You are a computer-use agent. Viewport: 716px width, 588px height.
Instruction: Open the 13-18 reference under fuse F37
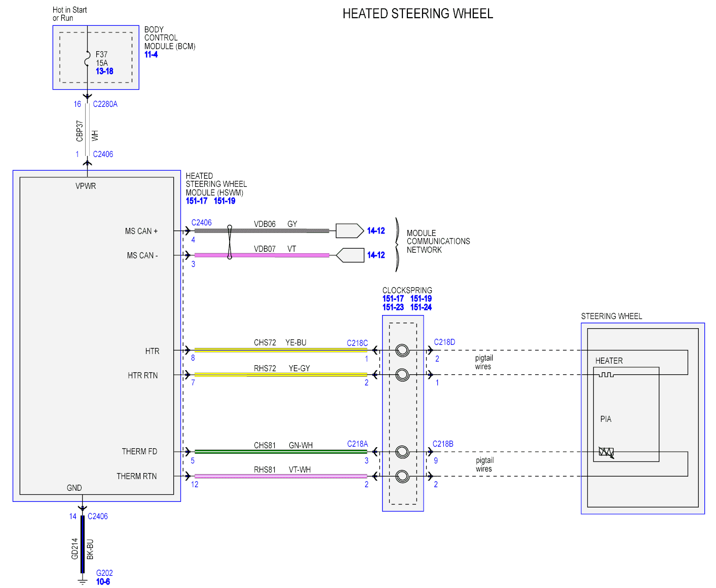(x=104, y=71)
